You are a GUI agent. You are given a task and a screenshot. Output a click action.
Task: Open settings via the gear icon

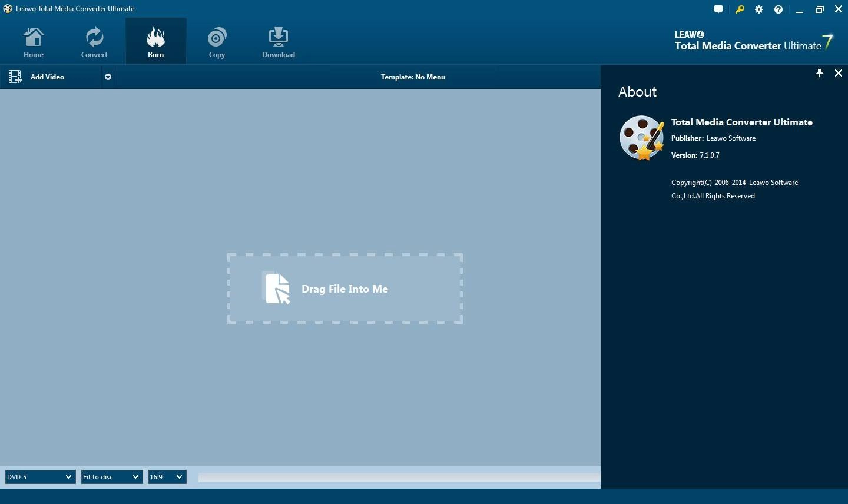759,9
